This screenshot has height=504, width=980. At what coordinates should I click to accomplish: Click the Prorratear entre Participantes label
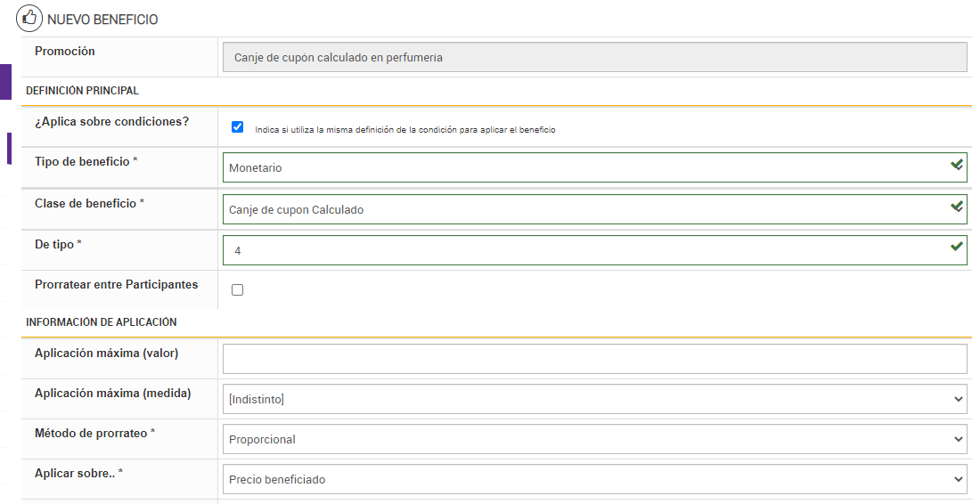(117, 285)
